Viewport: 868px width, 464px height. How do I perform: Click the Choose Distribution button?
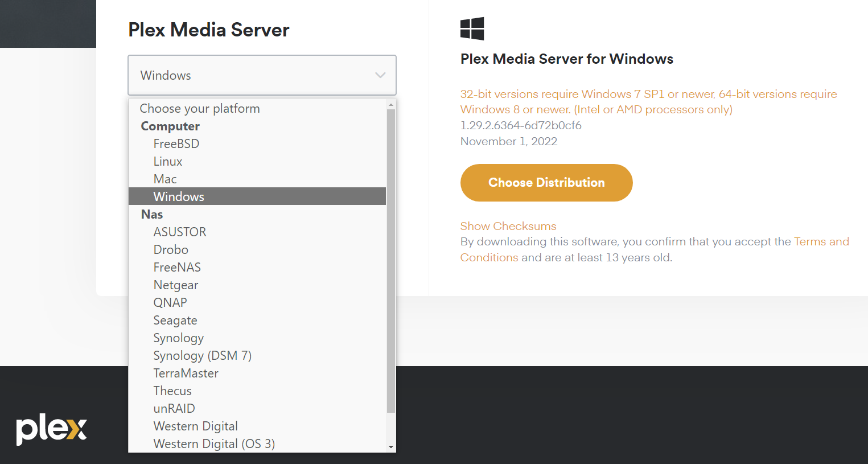(546, 183)
